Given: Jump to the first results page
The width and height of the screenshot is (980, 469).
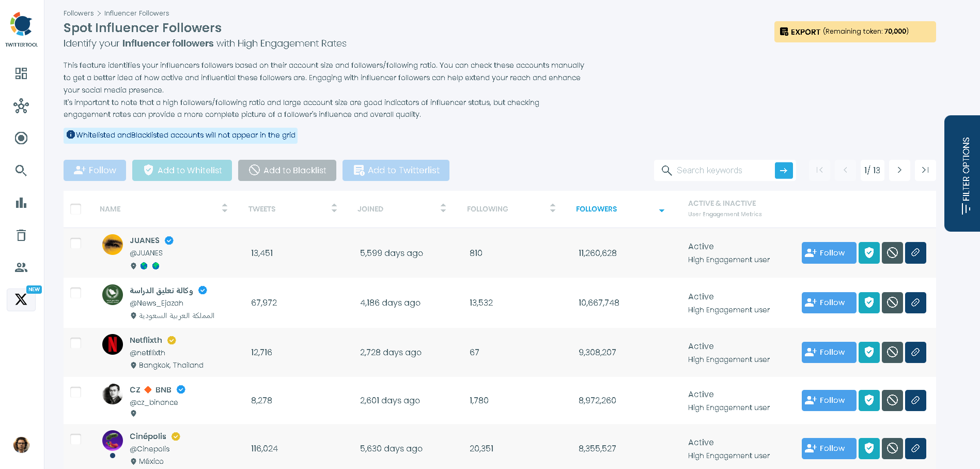Looking at the screenshot, I should coord(820,170).
